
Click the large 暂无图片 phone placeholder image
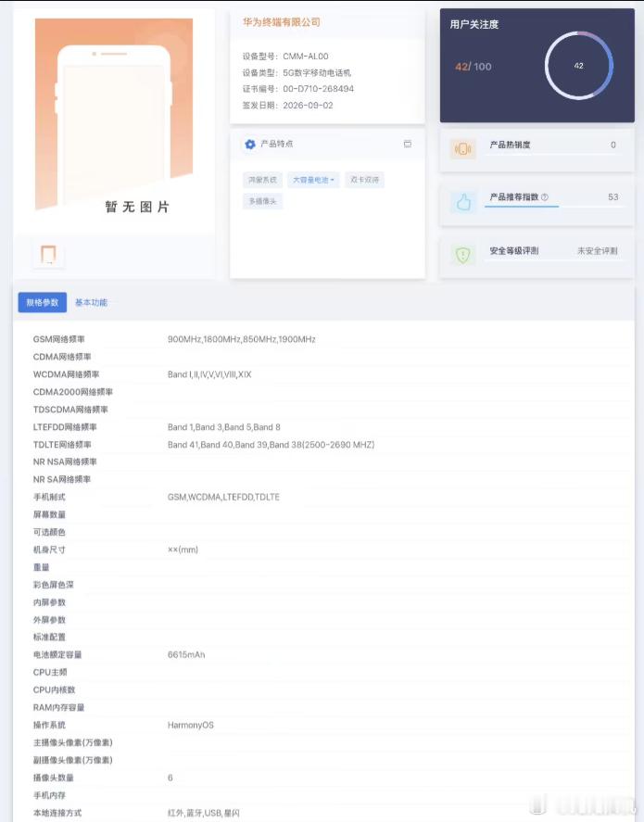[114, 115]
